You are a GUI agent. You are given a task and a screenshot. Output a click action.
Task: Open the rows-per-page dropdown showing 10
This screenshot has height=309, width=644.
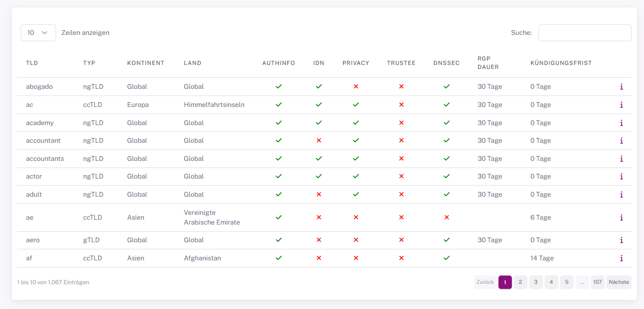tap(38, 33)
